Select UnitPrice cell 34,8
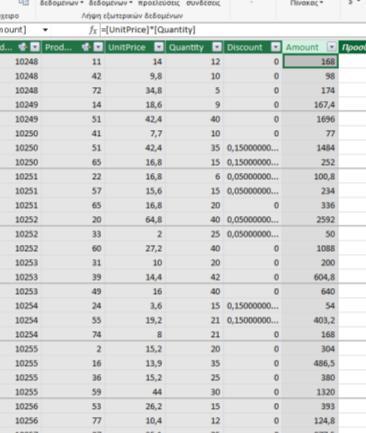The height and width of the screenshot is (433, 366). 135,90
